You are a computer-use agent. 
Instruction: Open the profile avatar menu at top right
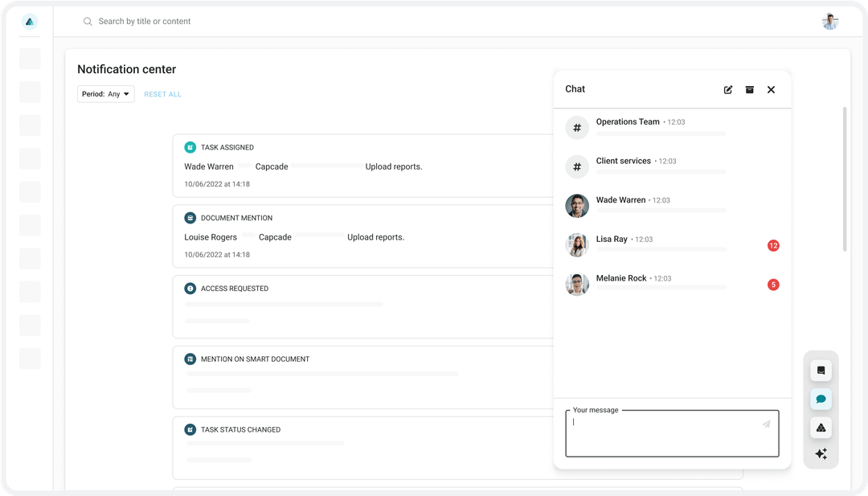tap(830, 21)
